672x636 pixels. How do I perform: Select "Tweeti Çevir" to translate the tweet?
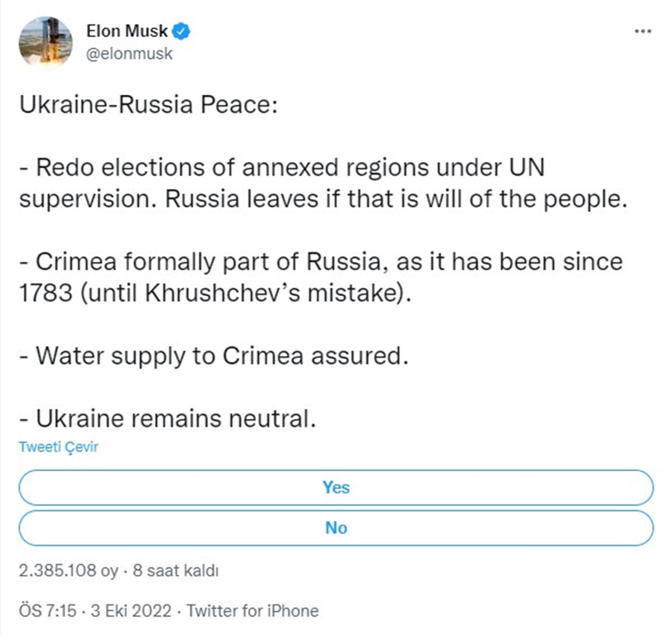pos(58,447)
